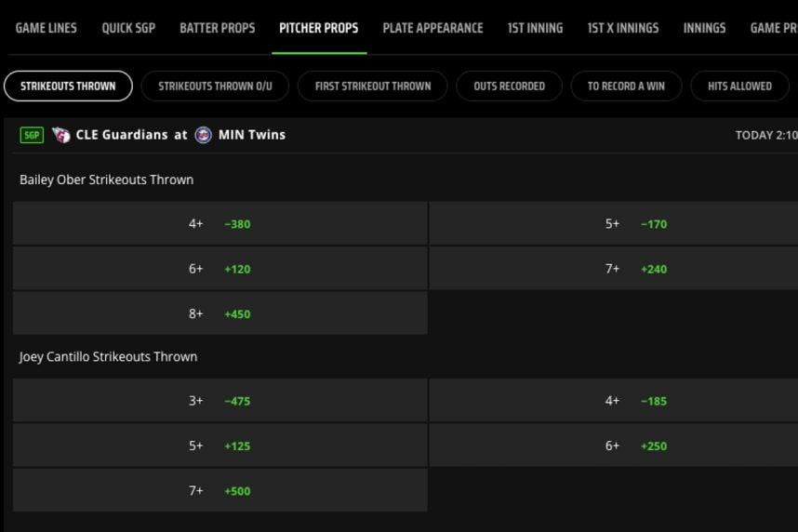The width and height of the screenshot is (798, 532).
Task: Switch to the 1st X Innings tab
Action: [623, 28]
